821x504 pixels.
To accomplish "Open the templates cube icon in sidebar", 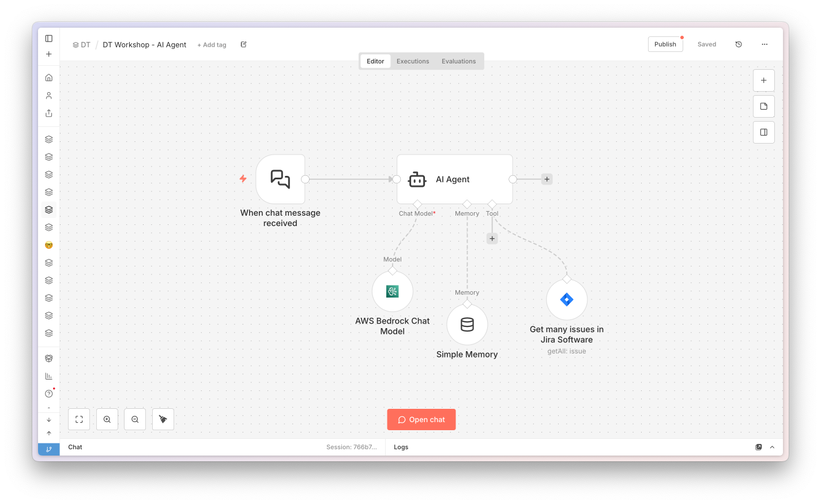I will click(49, 358).
